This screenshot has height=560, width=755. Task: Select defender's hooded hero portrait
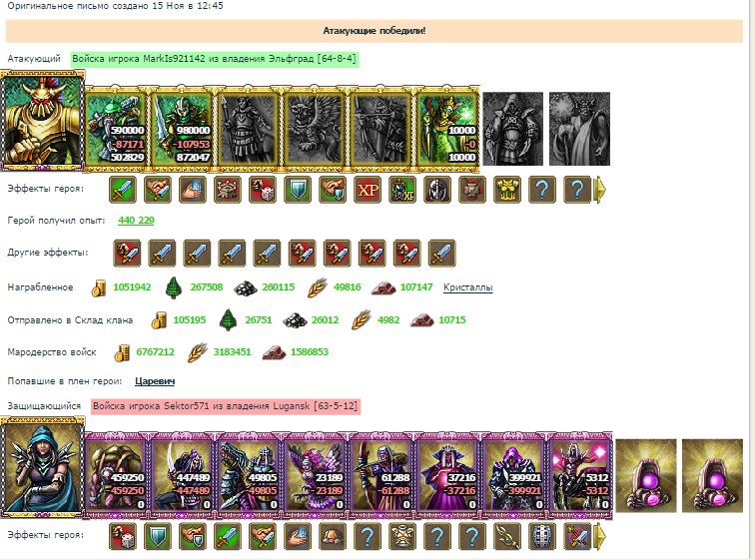42,467
